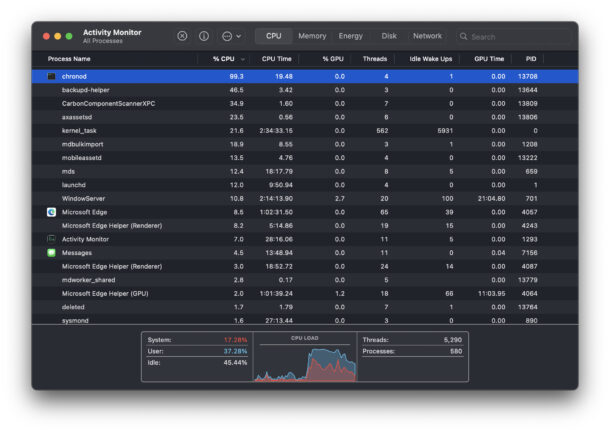The height and width of the screenshot is (432, 610).
Task: Click the Messages app icon
Action: coord(51,253)
